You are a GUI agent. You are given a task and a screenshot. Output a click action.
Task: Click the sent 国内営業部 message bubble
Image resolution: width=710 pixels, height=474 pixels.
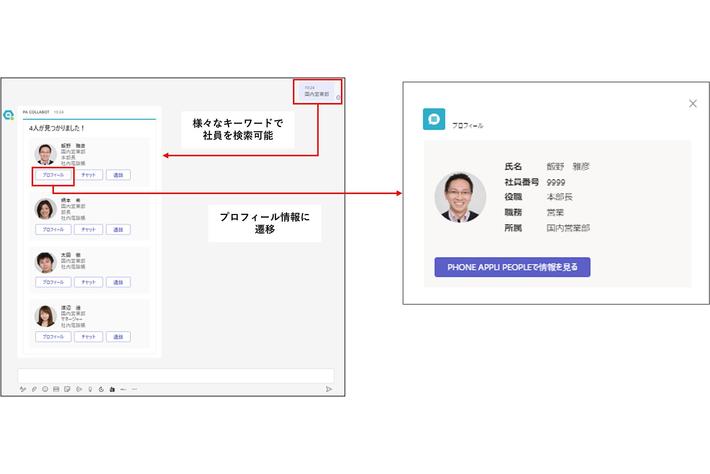[318, 91]
